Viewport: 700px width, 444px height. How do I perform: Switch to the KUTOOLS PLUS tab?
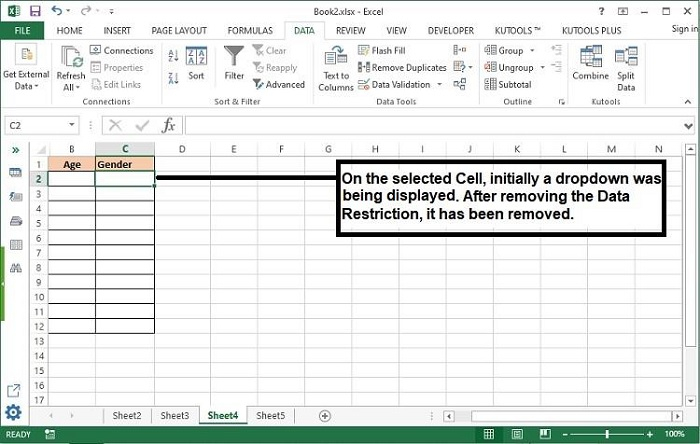pos(592,30)
